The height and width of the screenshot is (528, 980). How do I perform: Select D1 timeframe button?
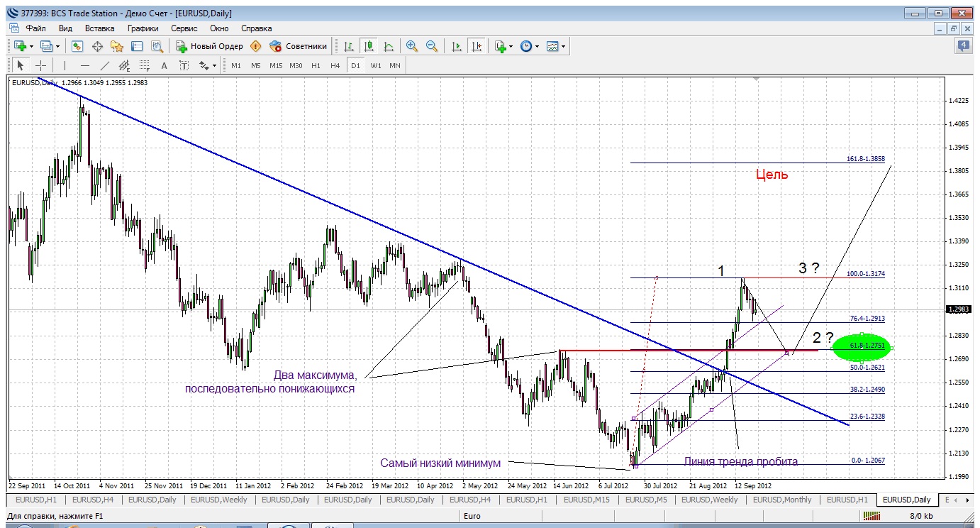[x=355, y=65]
